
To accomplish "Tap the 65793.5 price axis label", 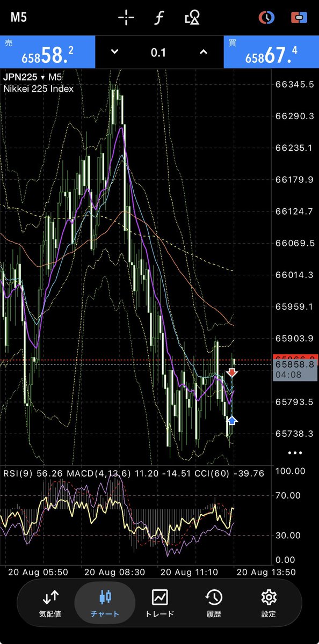I will tap(294, 402).
